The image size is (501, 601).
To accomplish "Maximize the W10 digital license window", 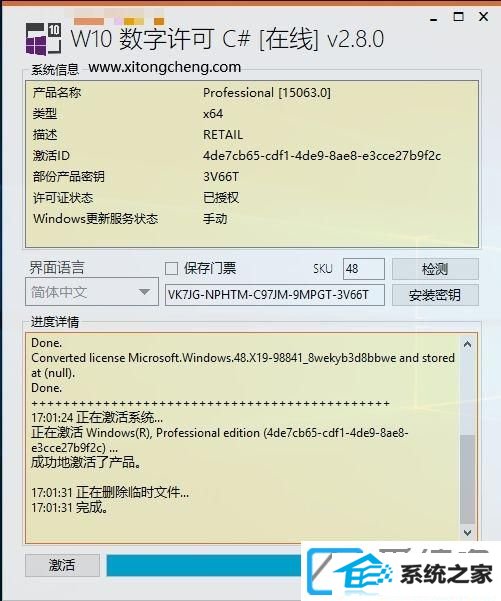I will pyautogui.click(x=458, y=17).
